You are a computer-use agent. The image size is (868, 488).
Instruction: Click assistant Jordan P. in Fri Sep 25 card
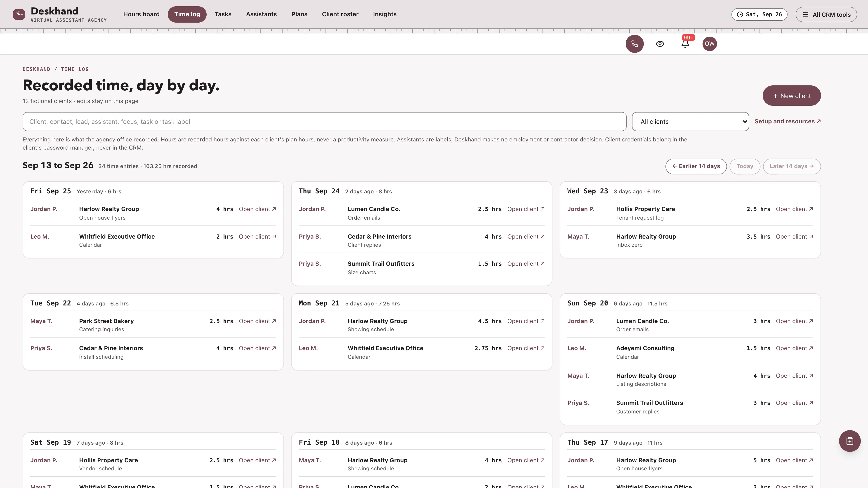point(44,209)
